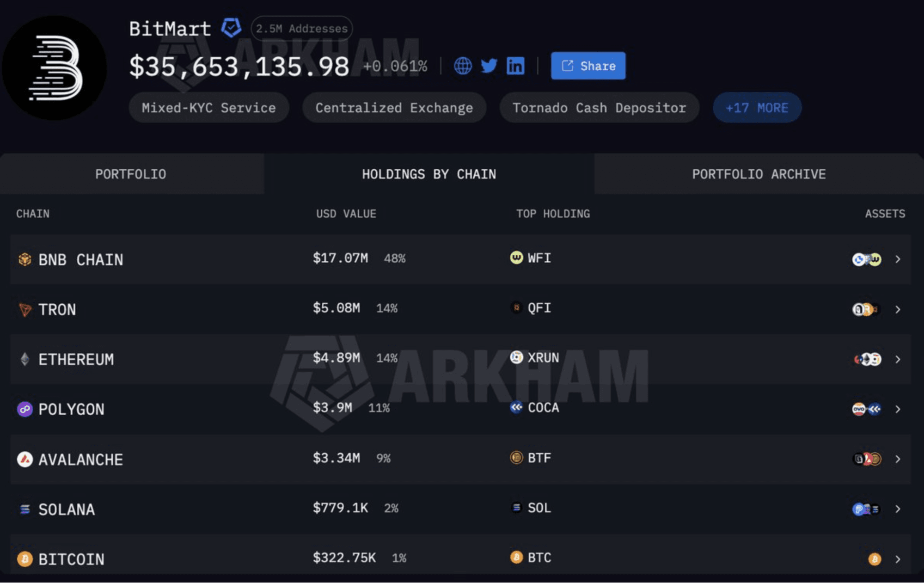This screenshot has width=924, height=583.
Task: Click the $17.07M value
Action: pos(341,258)
